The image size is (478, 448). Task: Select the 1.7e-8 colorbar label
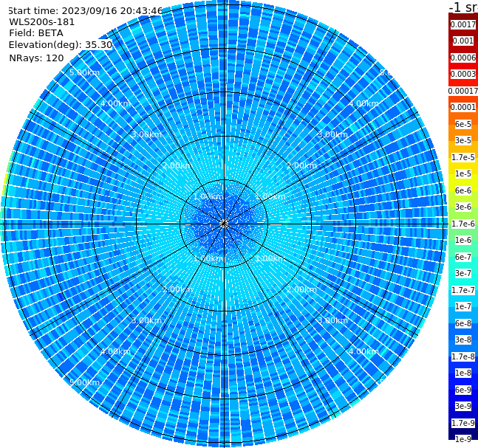(463, 356)
